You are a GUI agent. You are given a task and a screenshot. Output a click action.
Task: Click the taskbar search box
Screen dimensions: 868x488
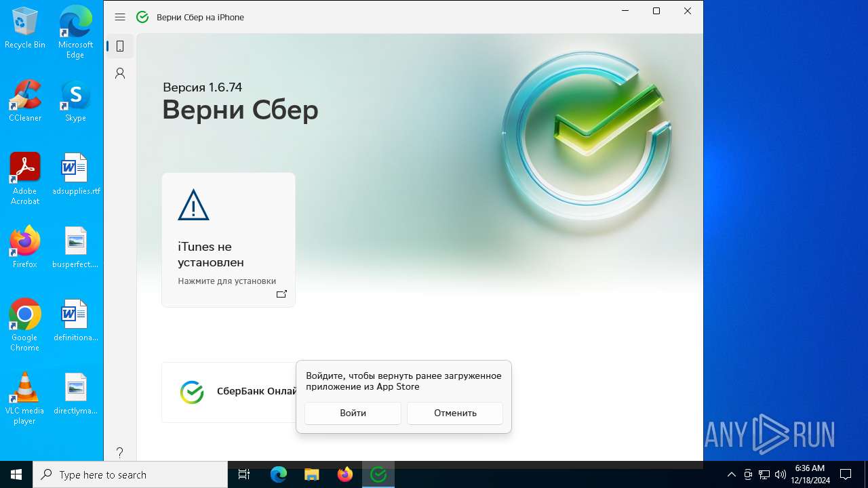(130, 474)
